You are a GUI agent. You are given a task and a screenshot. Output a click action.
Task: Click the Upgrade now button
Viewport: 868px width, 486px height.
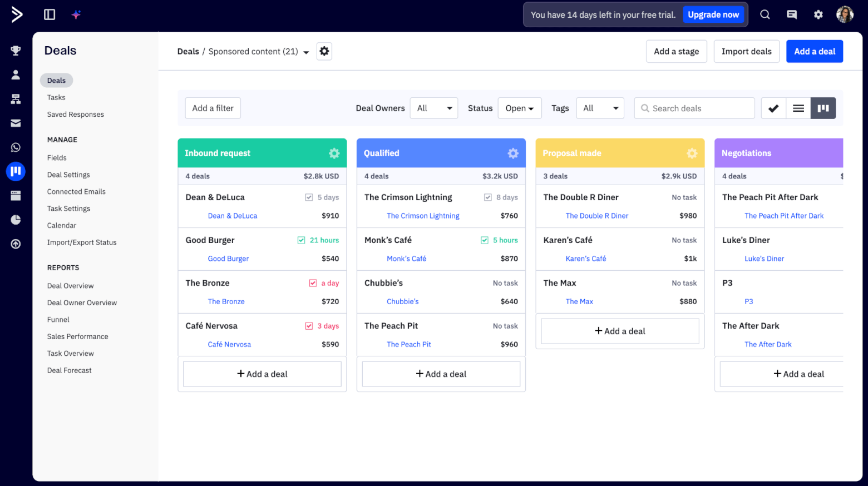point(713,14)
